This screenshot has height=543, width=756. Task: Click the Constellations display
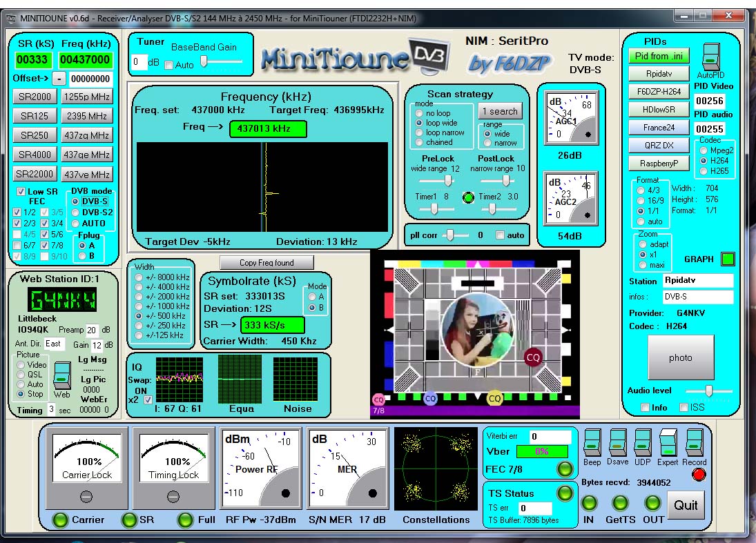point(436,468)
